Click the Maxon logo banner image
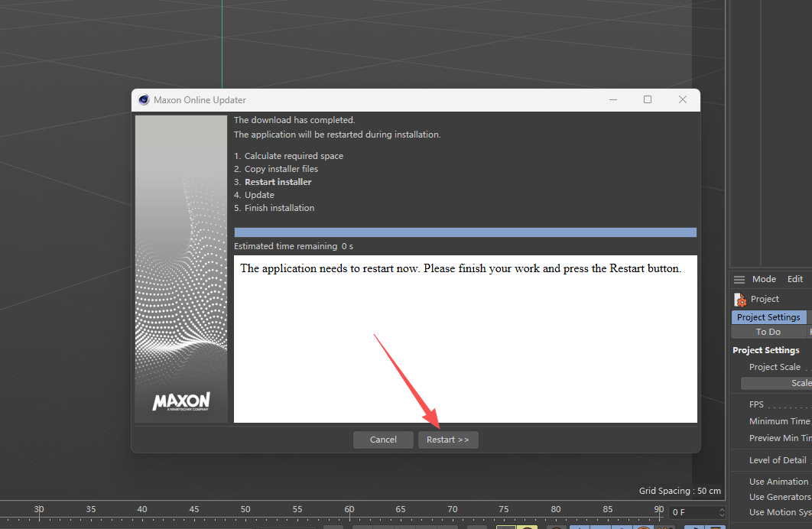This screenshot has width=812, height=529. pos(181,269)
